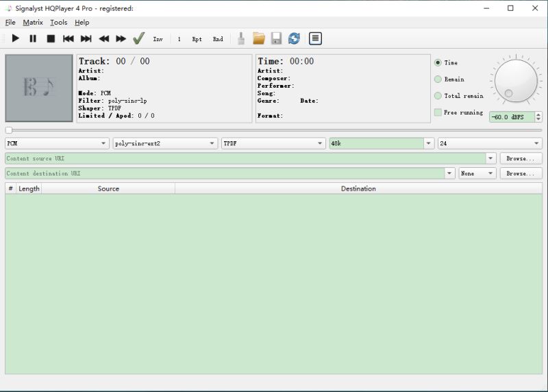Open the 24 bit depth dropdown
Image resolution: width=548 pixels, height=392 pixels.
pos(490,143)
